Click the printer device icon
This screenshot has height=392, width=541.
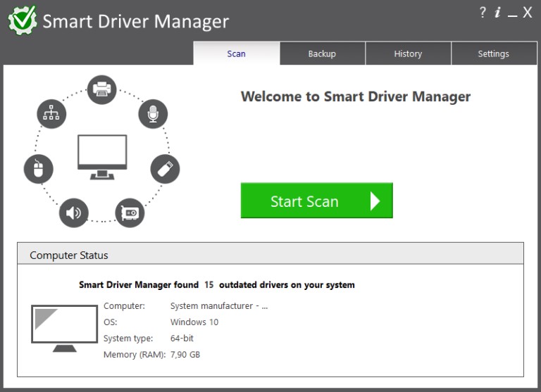point(101,89)
